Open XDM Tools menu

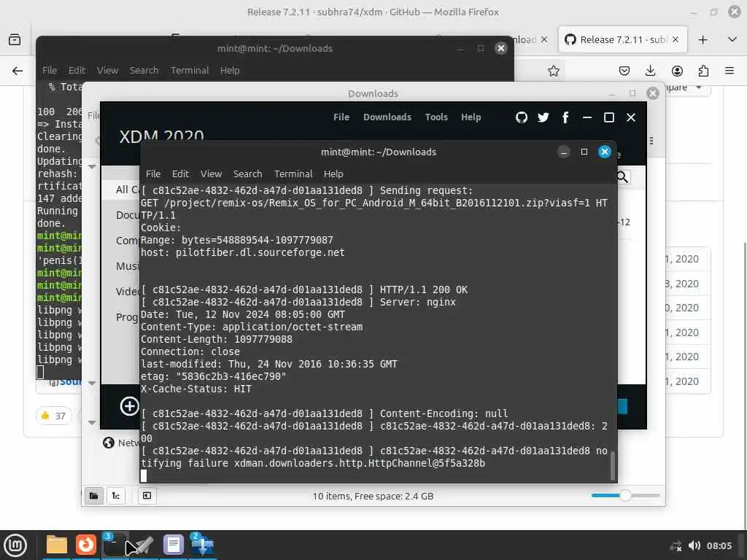436,117
